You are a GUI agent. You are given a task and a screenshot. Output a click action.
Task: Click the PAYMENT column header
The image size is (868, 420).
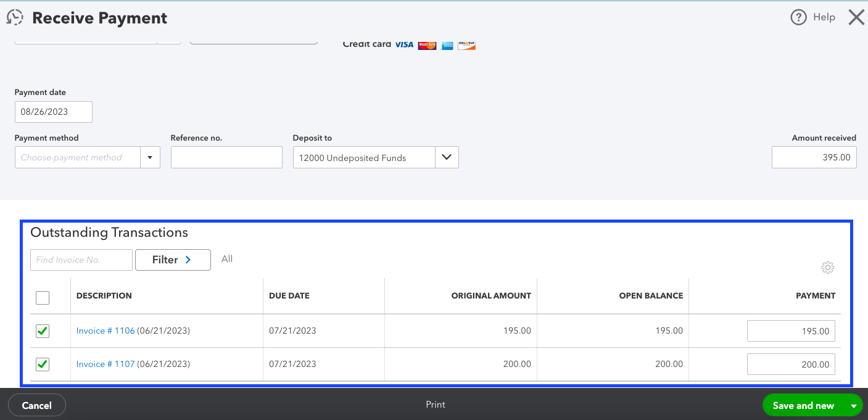[816, 296]
